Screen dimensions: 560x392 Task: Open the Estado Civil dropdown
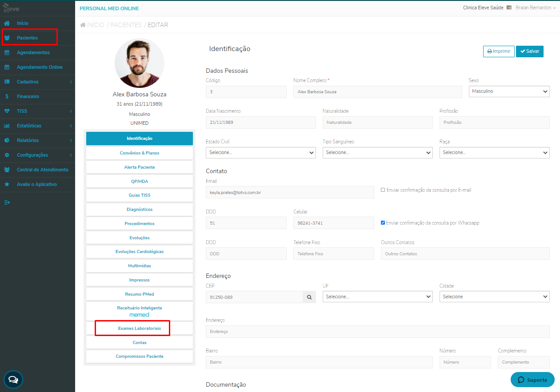[261, 152]
